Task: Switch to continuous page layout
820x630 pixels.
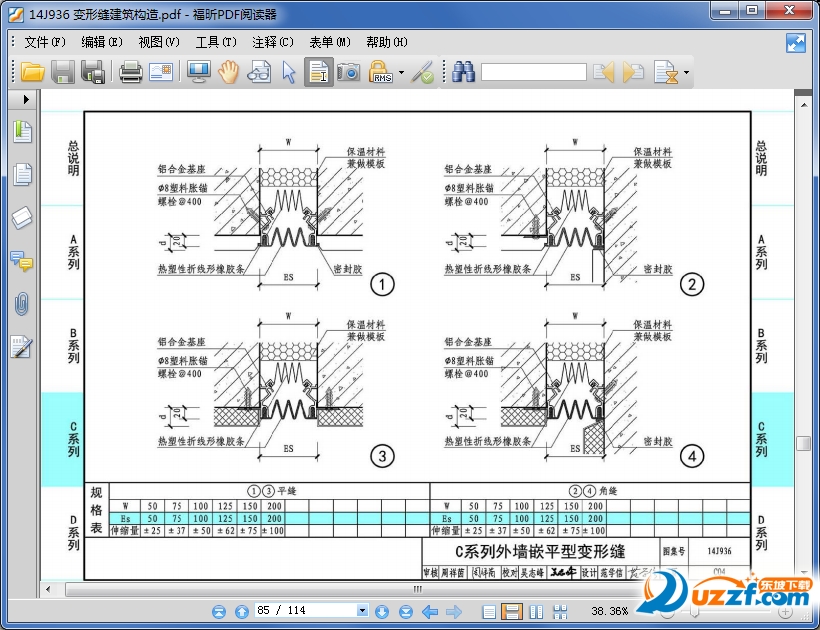Action: point(512,612)
